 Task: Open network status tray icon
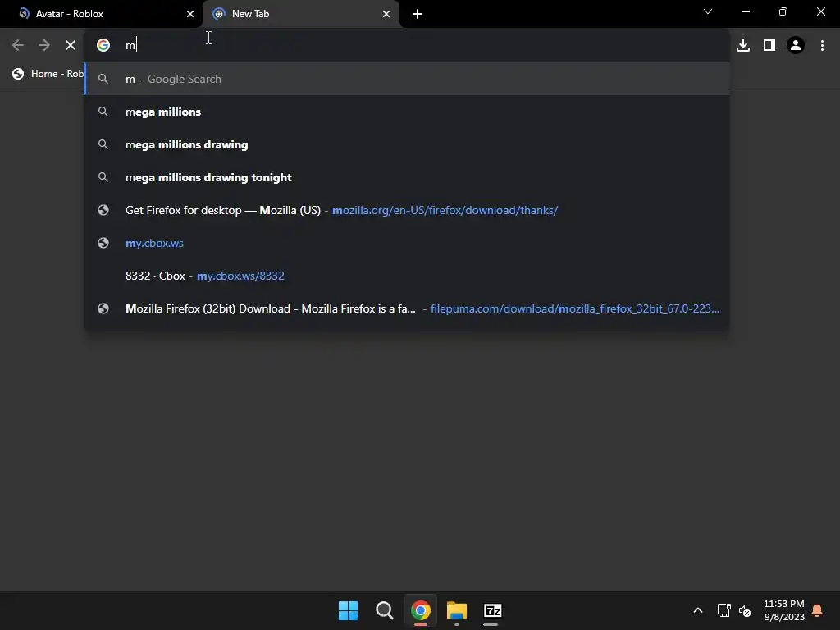(x=724, y=610)
